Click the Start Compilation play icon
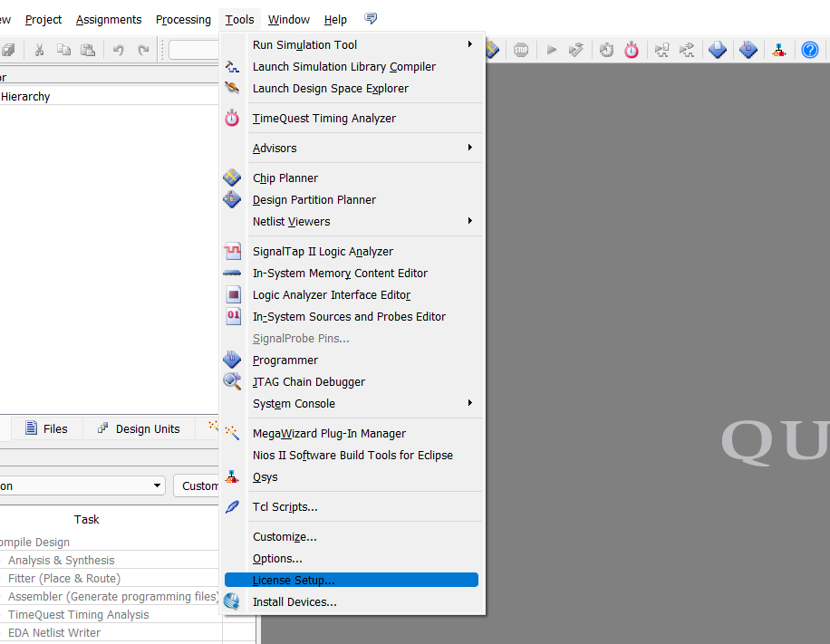 pyautogui.click(x=551, y=51)
